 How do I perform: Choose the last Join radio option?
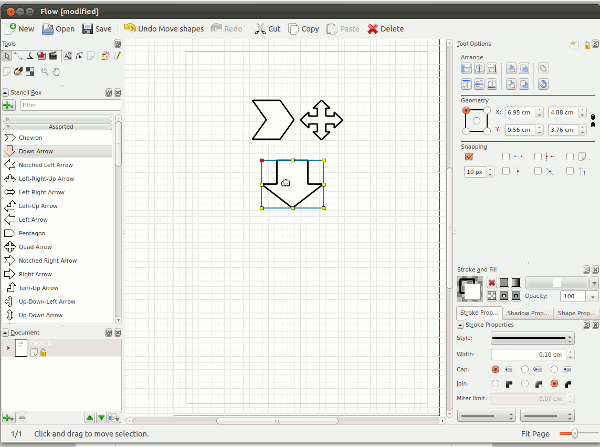553,383
